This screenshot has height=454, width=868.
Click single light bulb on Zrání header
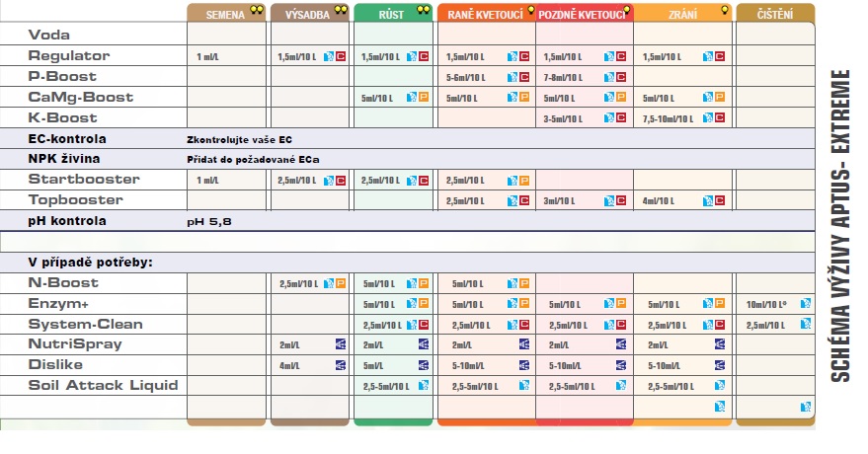pos(724,10)
